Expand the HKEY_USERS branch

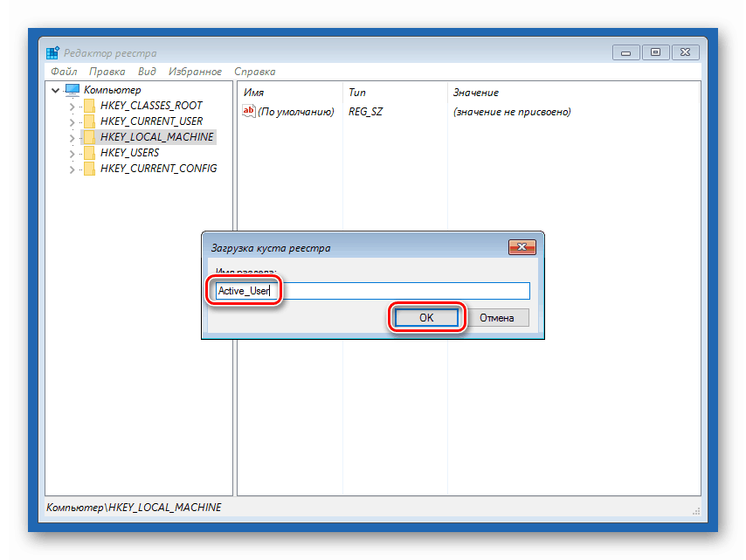[x=72, y=154]
